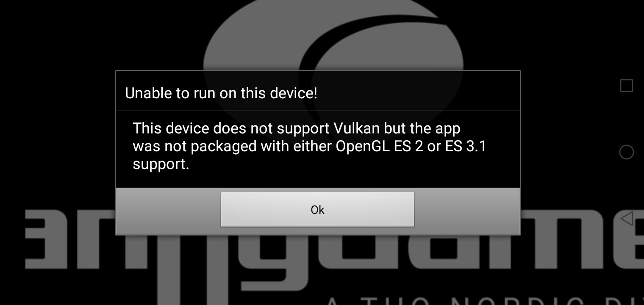Tap the Android back triangle icon

click(x=626, y=219)
